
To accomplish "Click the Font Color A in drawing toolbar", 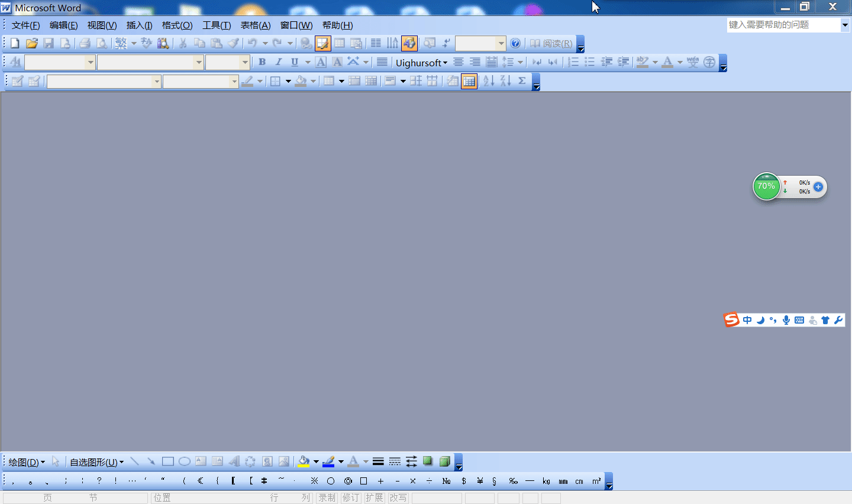I will [353, 461].
